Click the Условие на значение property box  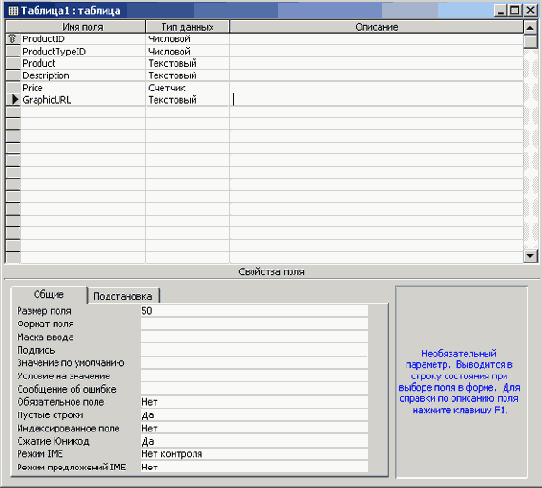coord(254,376)
